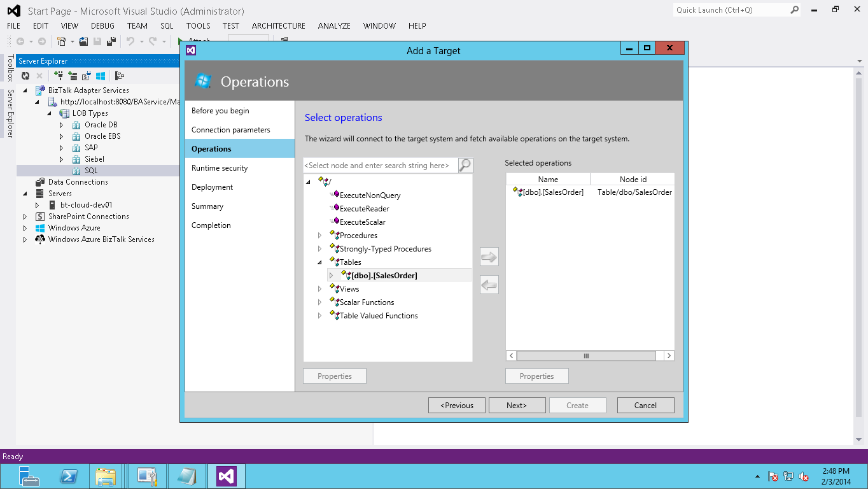
Task: Go to Connection parameters wizard step
Action: (231, 130)
